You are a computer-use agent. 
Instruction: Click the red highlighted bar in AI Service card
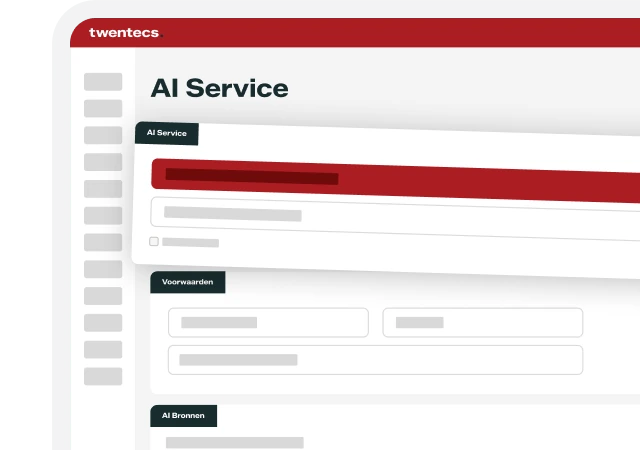tap(395, 180)
